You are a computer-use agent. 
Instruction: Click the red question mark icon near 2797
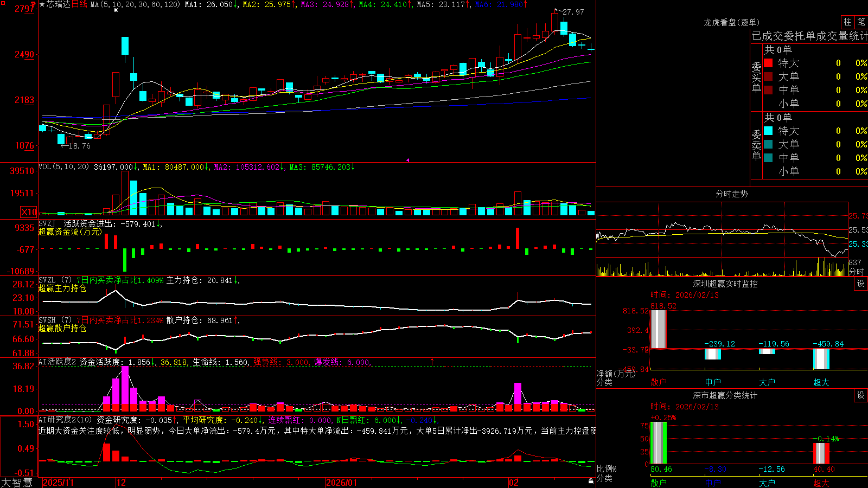pos(34,5)
